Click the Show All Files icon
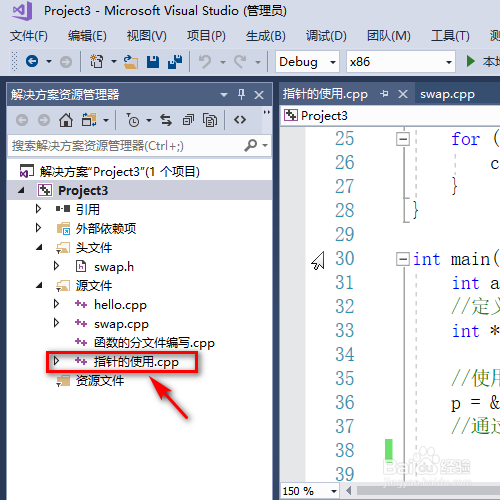The width and height of the screenshot is (500, 500). coord(210,120)
